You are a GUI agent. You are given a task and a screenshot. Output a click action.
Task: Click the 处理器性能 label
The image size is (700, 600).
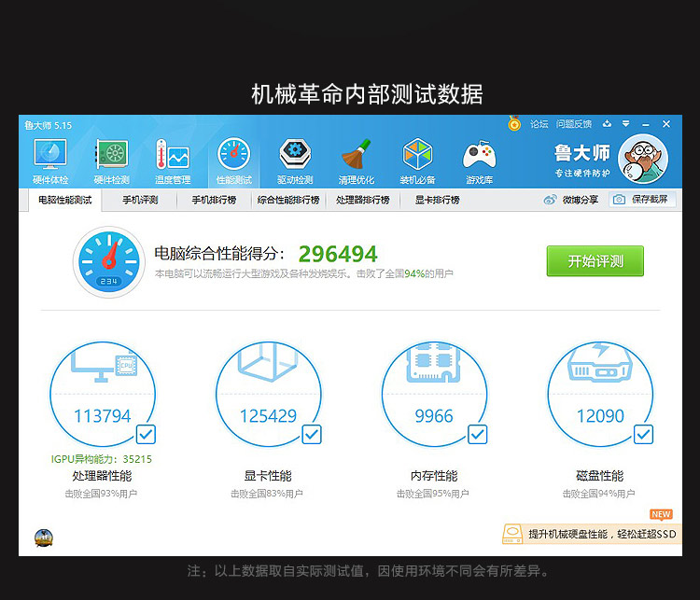(103, 476)
